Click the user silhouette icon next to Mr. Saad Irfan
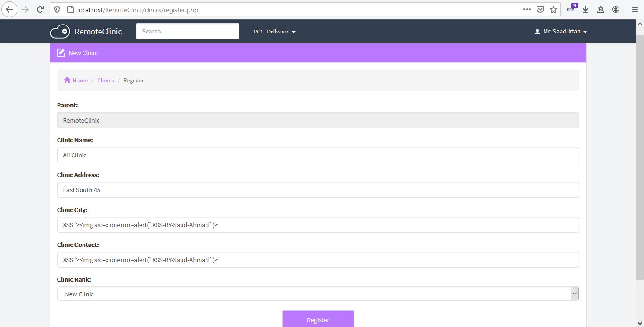The height and width of the screenshot is (327, 644). 537,32
